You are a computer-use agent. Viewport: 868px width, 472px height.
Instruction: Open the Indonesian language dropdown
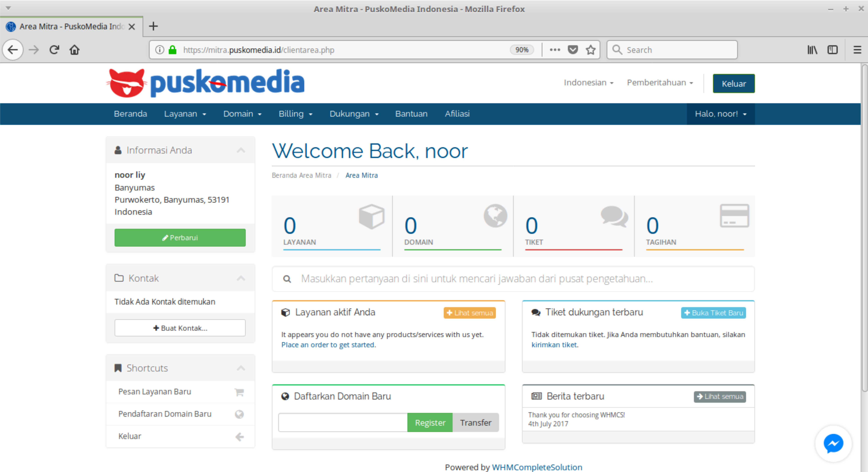589,83
